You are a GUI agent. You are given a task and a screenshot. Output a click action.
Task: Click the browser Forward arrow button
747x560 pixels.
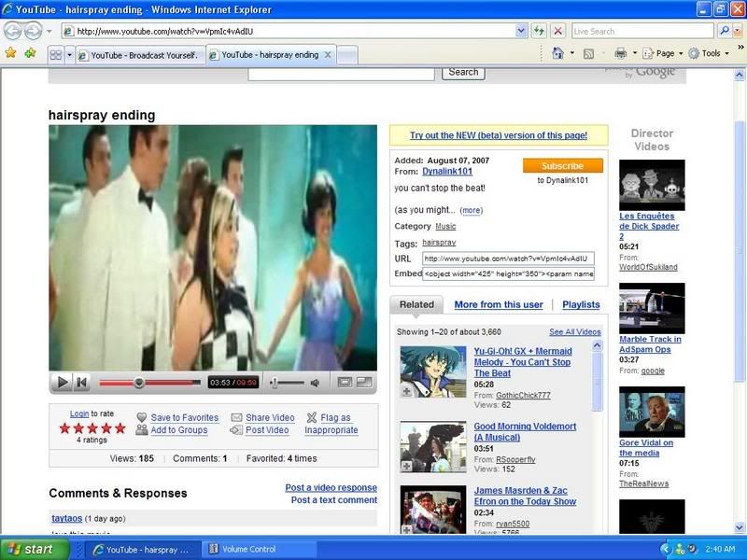pyautogui.click(x=33, y=32)
